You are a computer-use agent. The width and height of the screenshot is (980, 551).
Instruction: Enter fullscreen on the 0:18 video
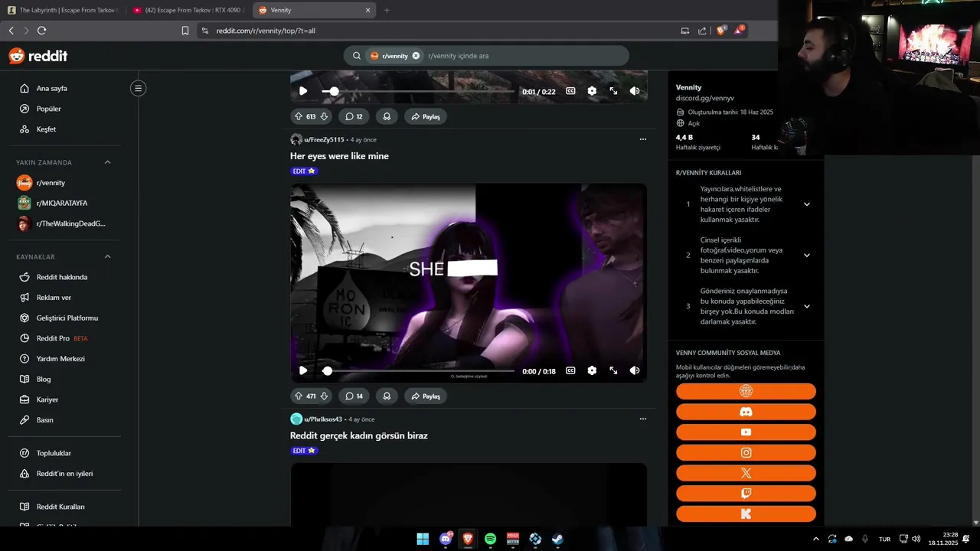tap(613, 370)
